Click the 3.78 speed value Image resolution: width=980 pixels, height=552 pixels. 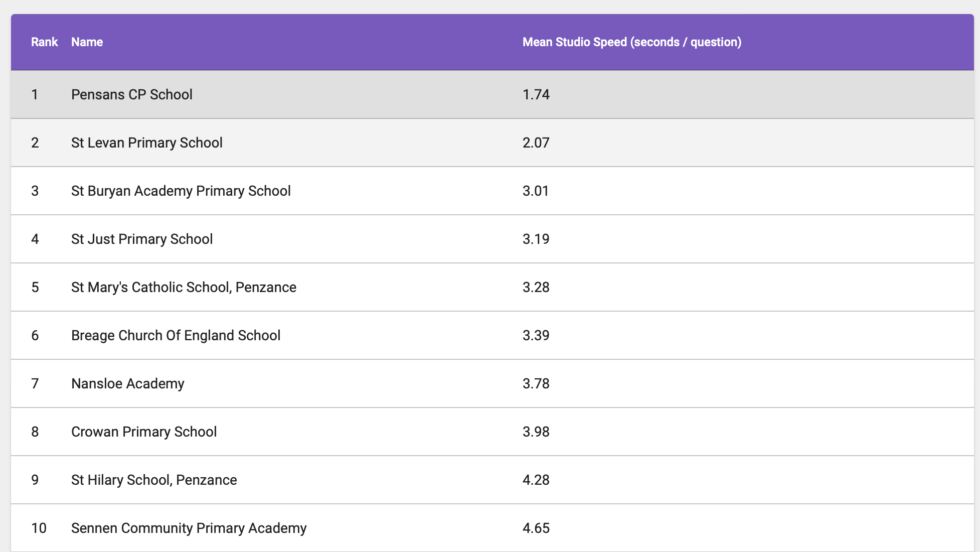point(536,384)
